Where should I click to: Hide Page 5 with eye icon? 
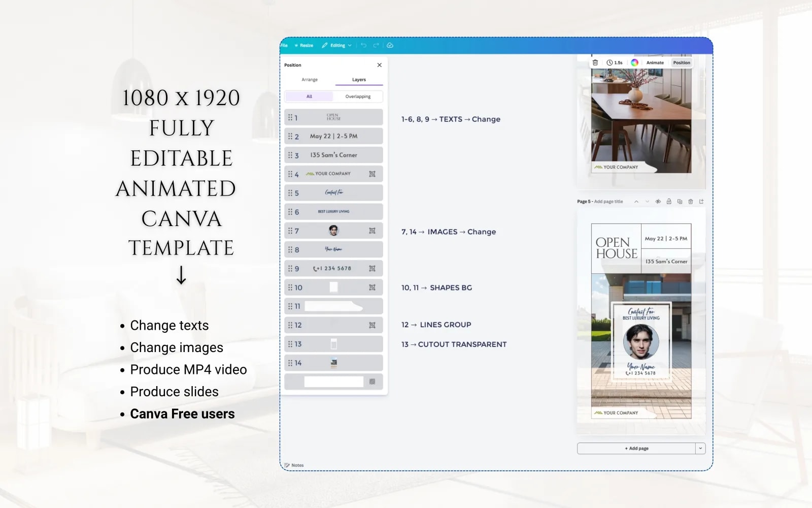point(658,202)
